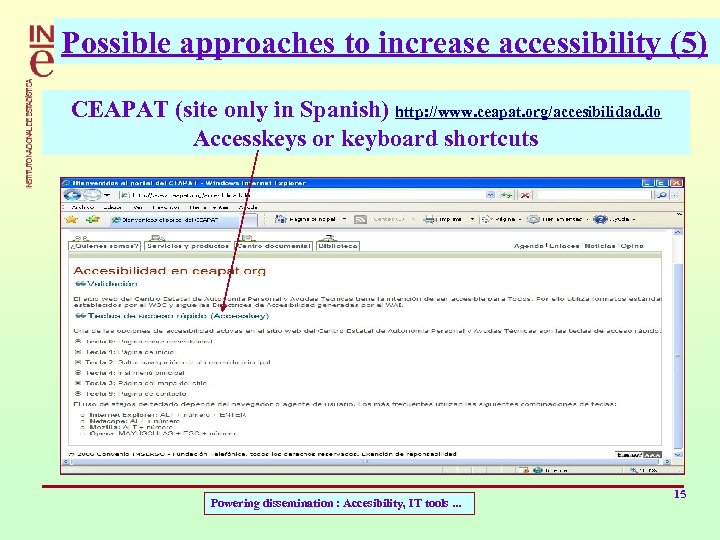Open the zoom level control in status bar
Screen dimensions: 720x540
(645, 470)
